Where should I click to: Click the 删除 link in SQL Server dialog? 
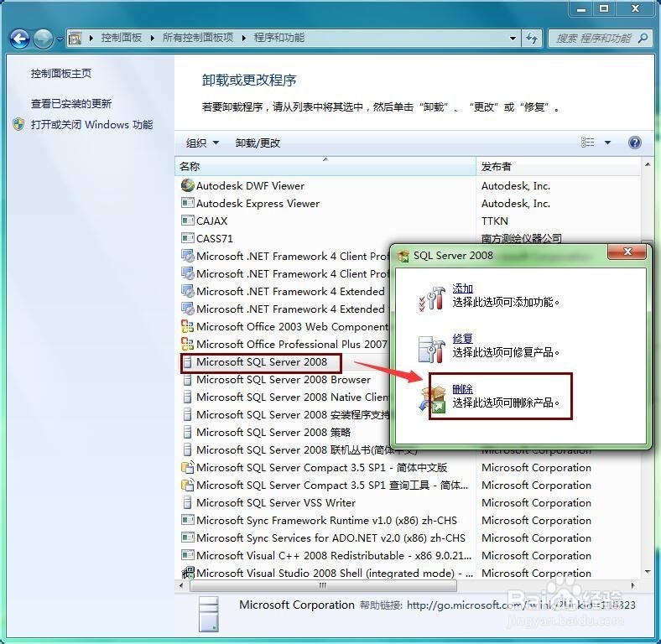(462, 389)
